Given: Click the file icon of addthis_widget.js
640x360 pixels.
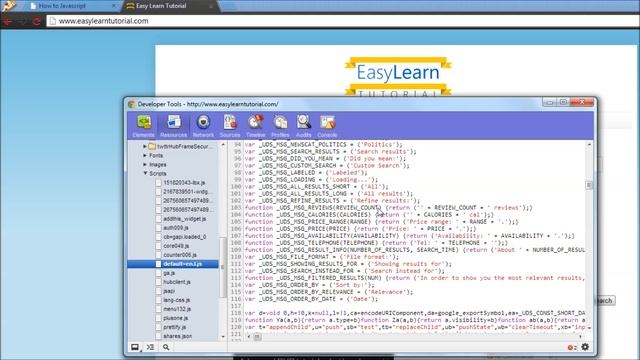Looking at the screenshot, I should 158,219.
